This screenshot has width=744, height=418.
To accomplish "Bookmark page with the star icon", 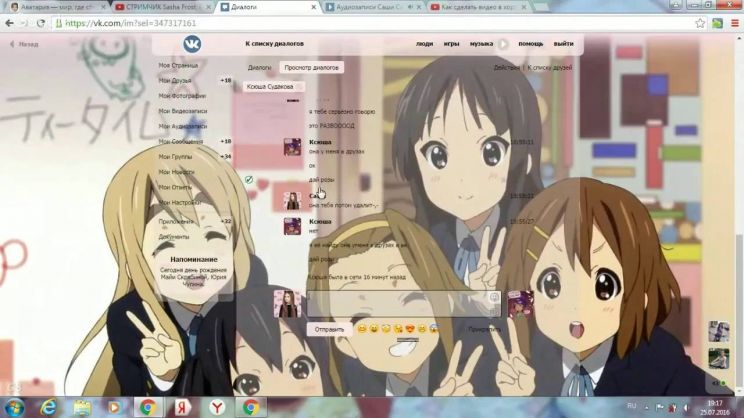I will (x=700, y=23).
